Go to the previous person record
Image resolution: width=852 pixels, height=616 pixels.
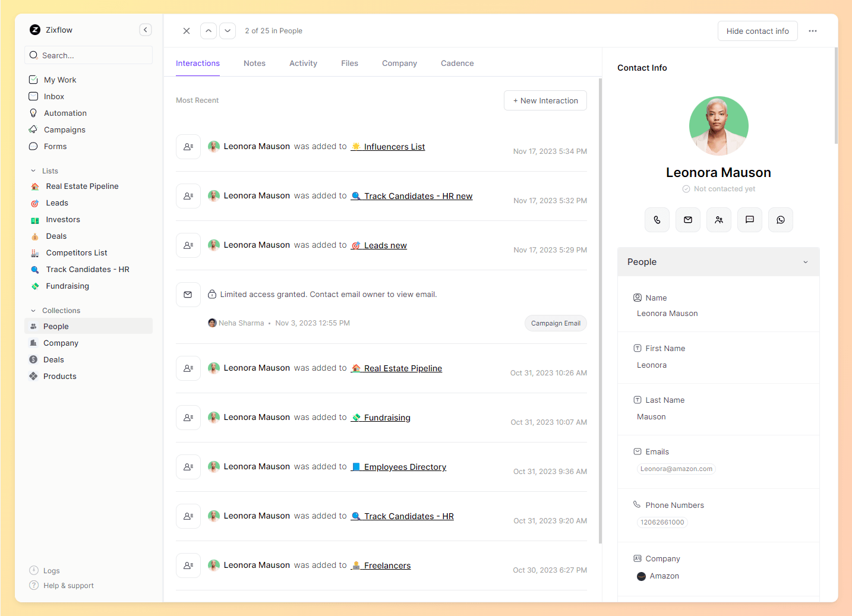pyautogui.click(x=209, y=31)
